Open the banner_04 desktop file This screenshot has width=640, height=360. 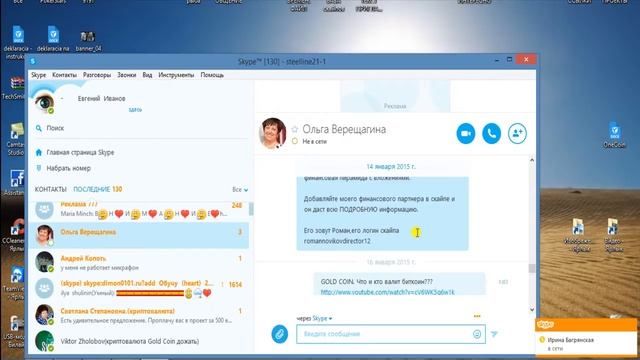pyautogui.click(x=88, y=41)
